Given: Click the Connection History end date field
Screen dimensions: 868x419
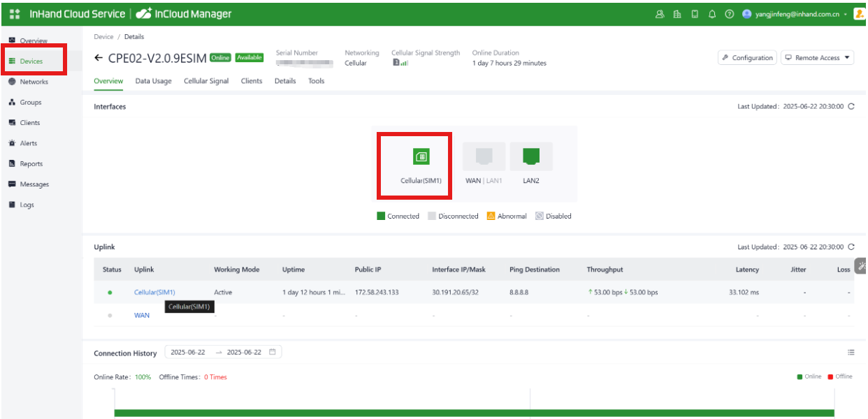Looking at the screenshot, I should (x=244, y=353).
